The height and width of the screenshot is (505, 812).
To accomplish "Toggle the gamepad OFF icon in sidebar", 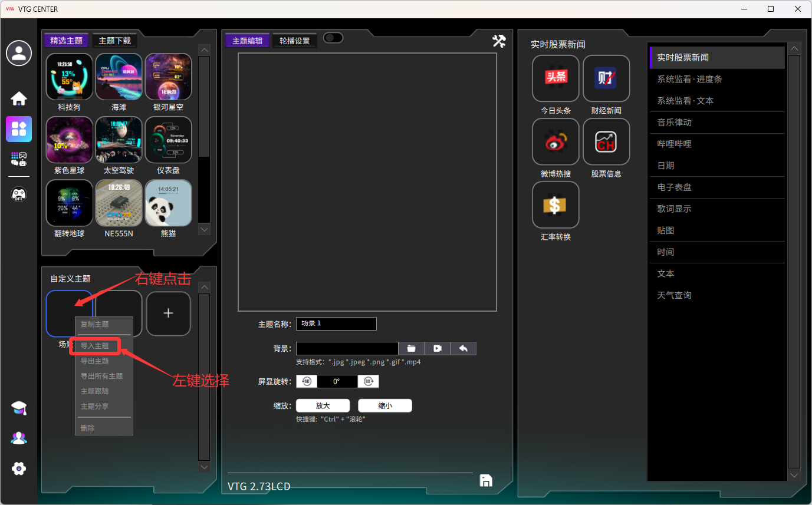I will 19,194.
